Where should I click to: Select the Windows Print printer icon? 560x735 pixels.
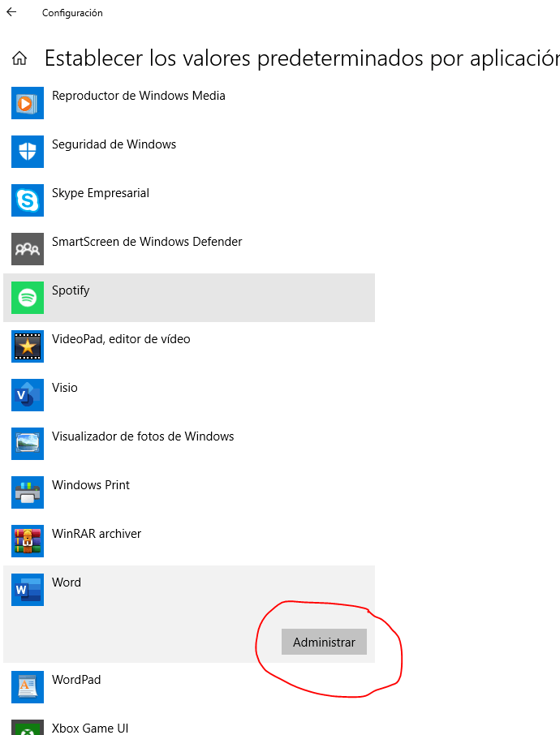[28, 492]
